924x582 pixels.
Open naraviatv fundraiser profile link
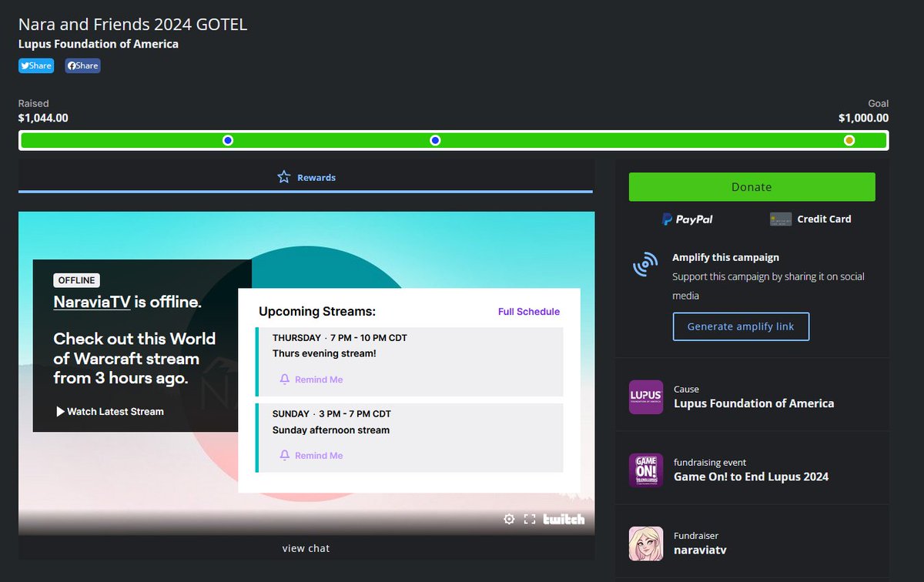coord(700,550)
